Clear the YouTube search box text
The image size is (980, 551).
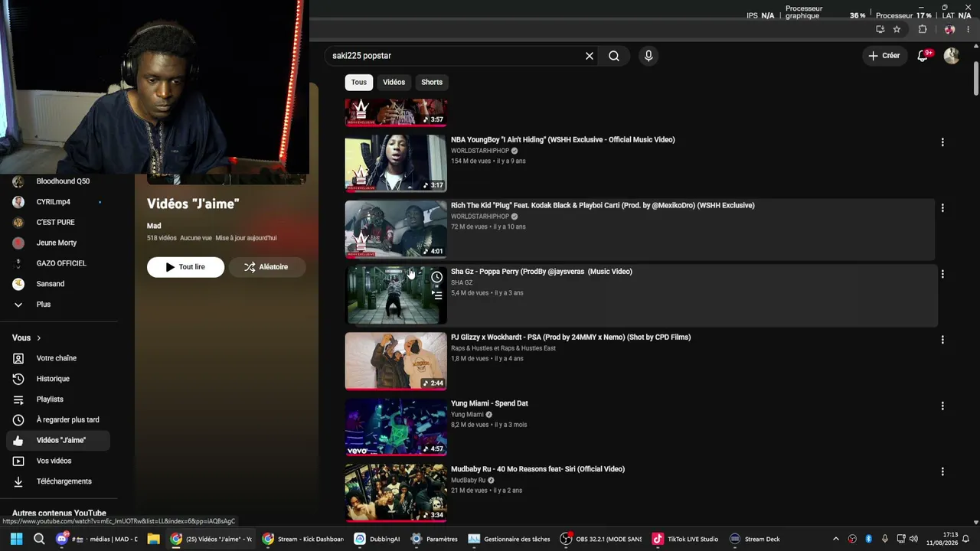tap(590, 56)
